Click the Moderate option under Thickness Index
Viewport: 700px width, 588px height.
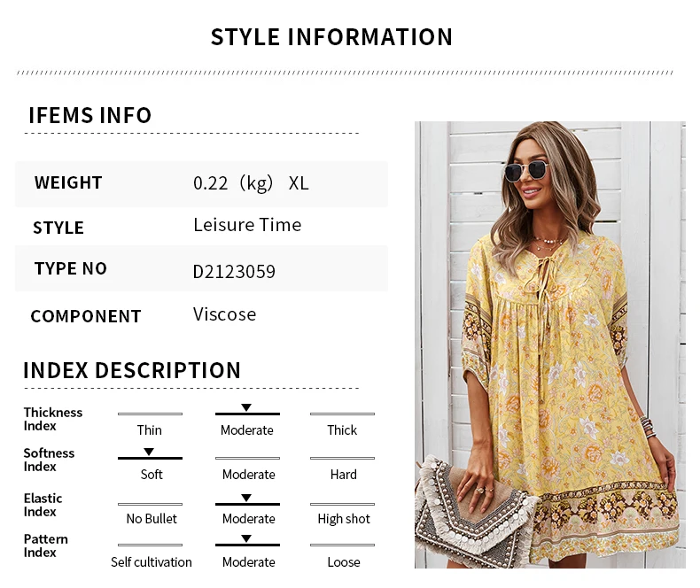247,430
